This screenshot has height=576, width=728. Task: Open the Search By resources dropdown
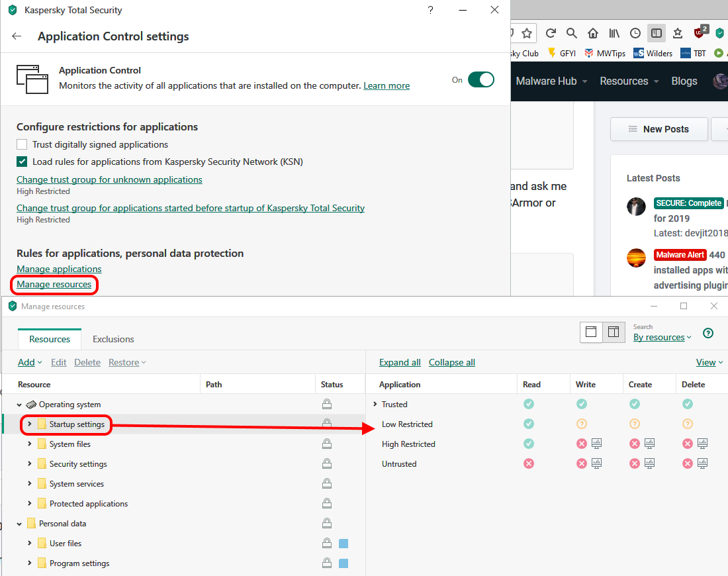tap(662, 337)
